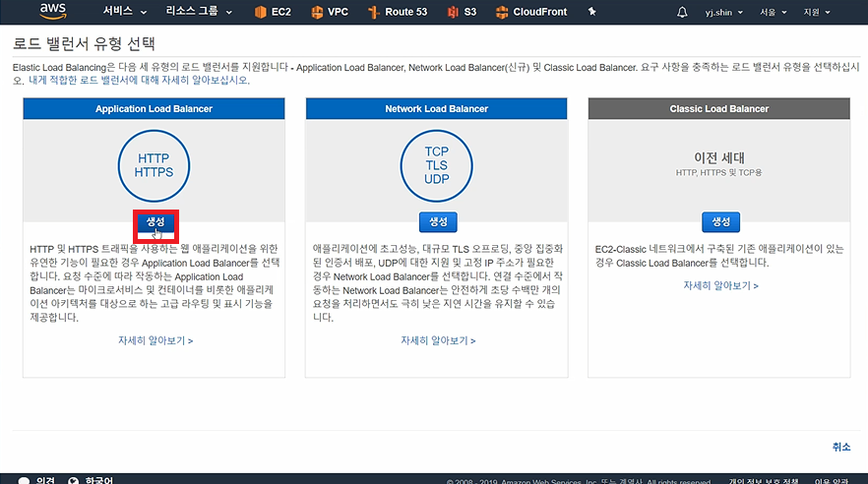The height and width of the screenshot is (484, 868).
Task: Click 취소 to cancel
Action: [840, 447]
